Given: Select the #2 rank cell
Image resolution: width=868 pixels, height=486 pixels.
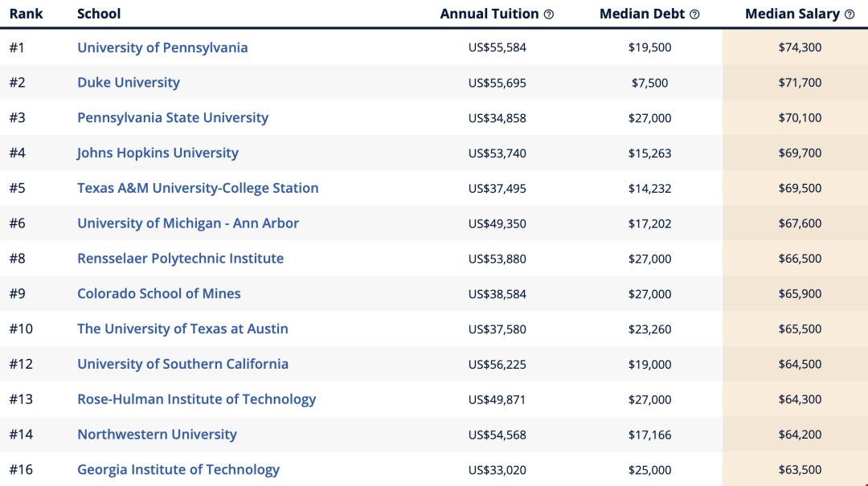Looking at the screenshot, I should (x=17, y=83).
